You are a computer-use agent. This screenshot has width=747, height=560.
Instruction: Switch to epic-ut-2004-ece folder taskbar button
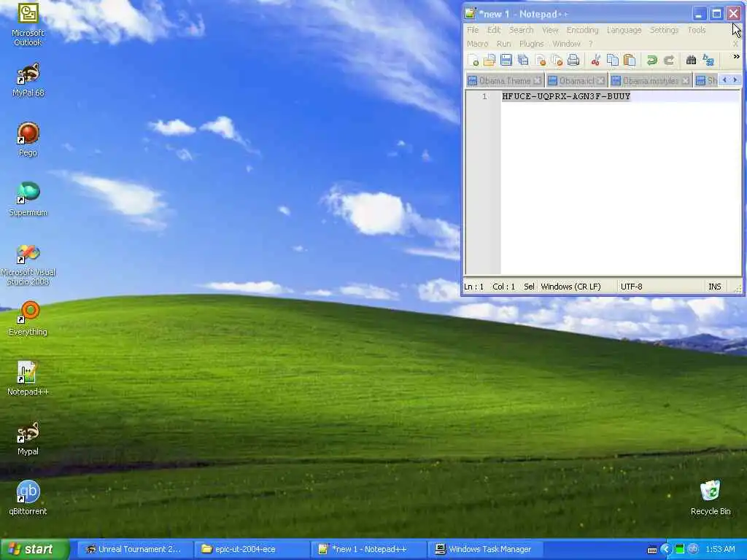(x=251, y=550)
